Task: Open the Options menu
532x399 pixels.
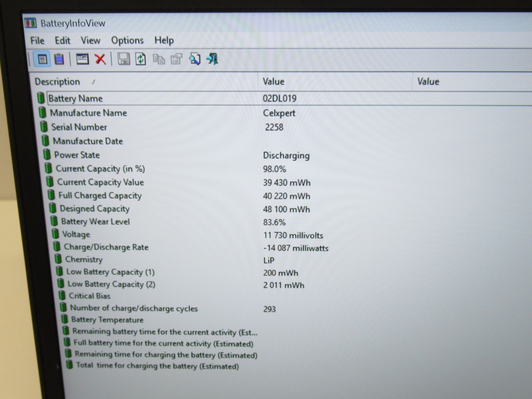Action: click(127, 41)
